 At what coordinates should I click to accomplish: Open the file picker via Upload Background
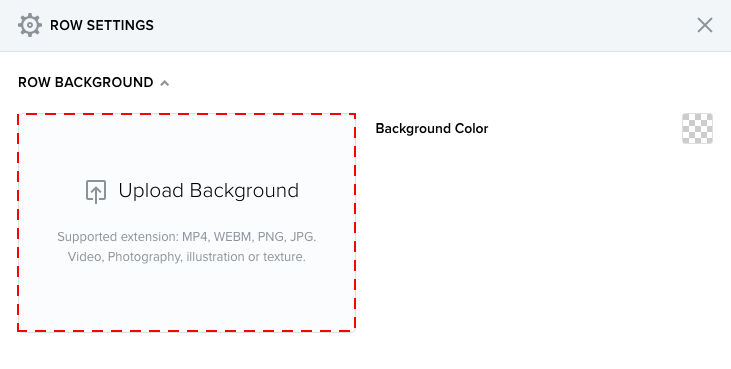pyautogui.click(x=208, y=191)
